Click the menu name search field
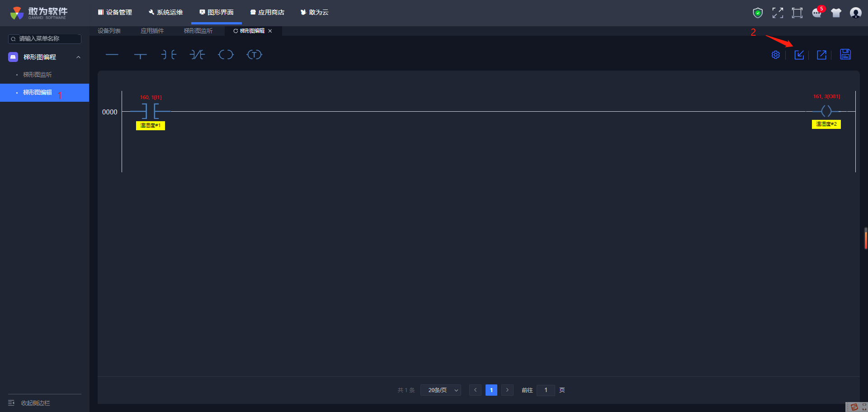This screenshot has height=412, width=868. [x=45, y=39]
